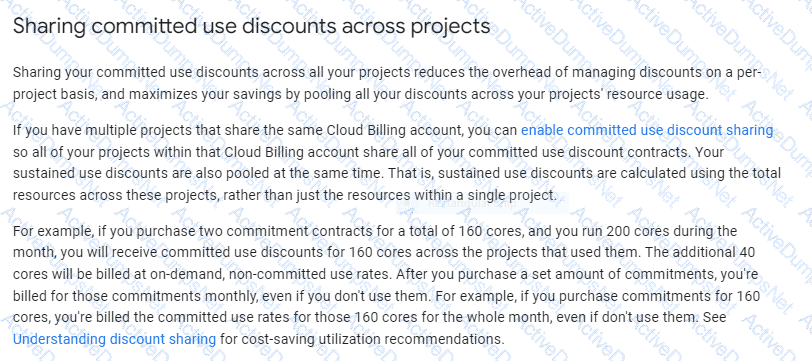Click the words 'Cloud Billing account, you can'
Screen dimensions: 812x361
(422, 131)
